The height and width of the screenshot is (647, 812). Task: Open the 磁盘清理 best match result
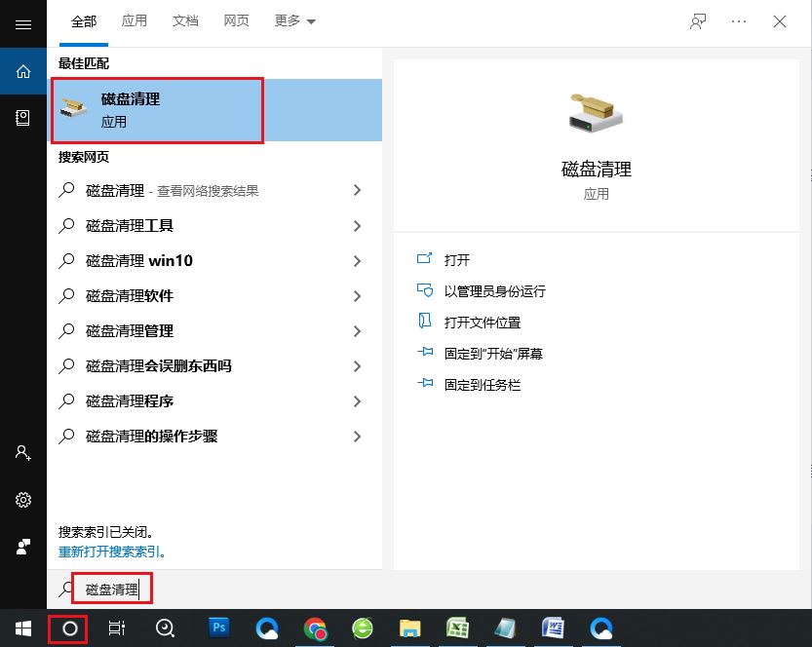tap(214, 110)
